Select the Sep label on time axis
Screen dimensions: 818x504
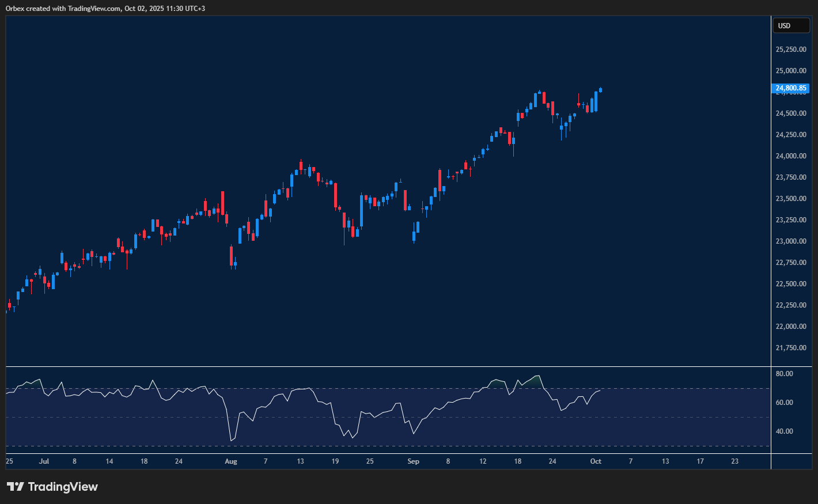pos(413,461)
